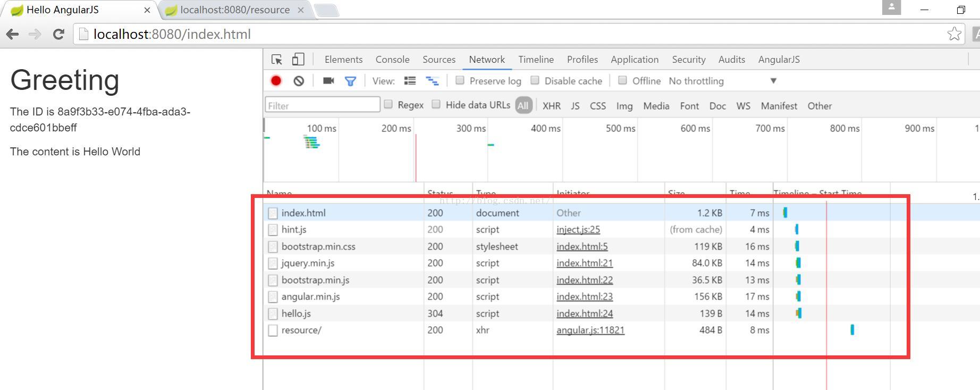Screen dimensions: 980x390
Task: Switch to the Timeline tab
Action: 536,60
